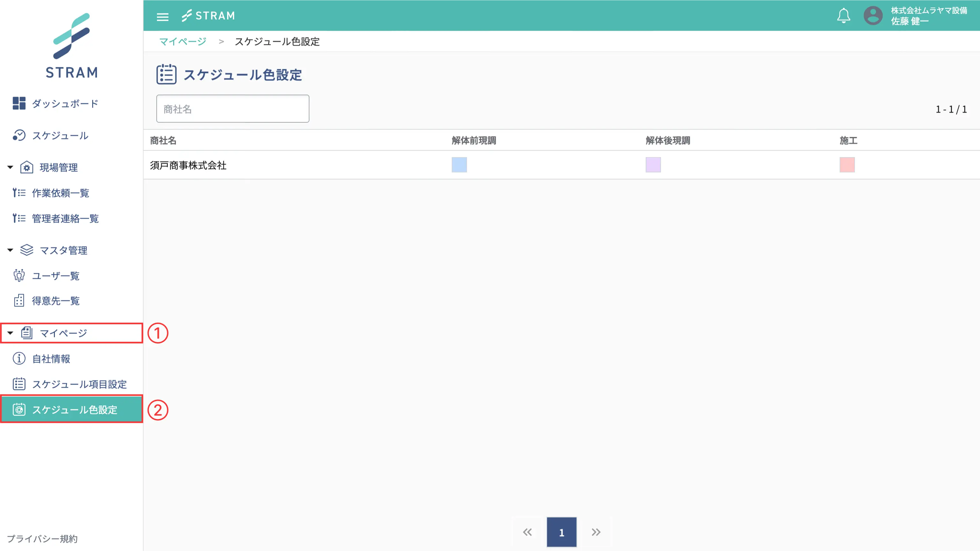Open スケジュール項目設定 menu item

(79, 384)
